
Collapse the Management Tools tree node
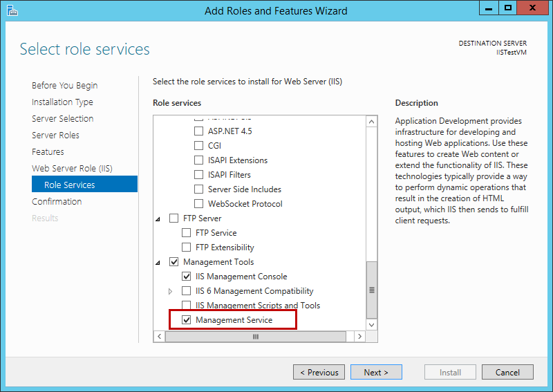(158, 263)
